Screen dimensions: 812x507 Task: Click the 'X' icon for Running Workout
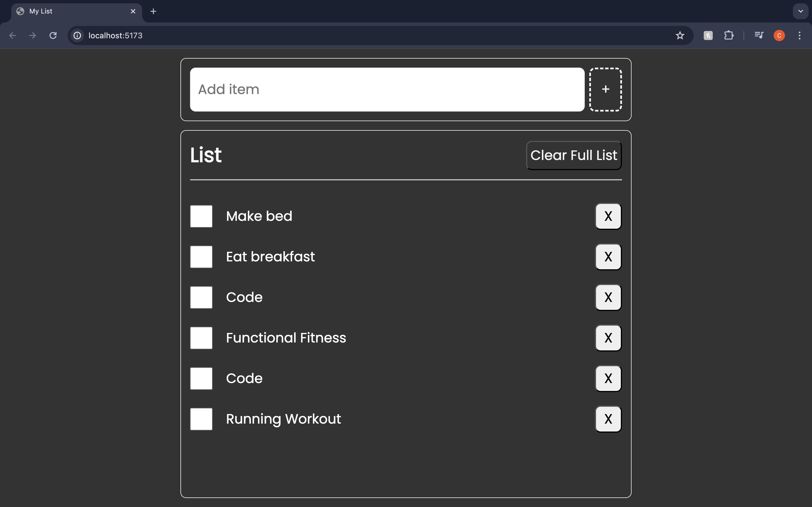coord(608,419)
